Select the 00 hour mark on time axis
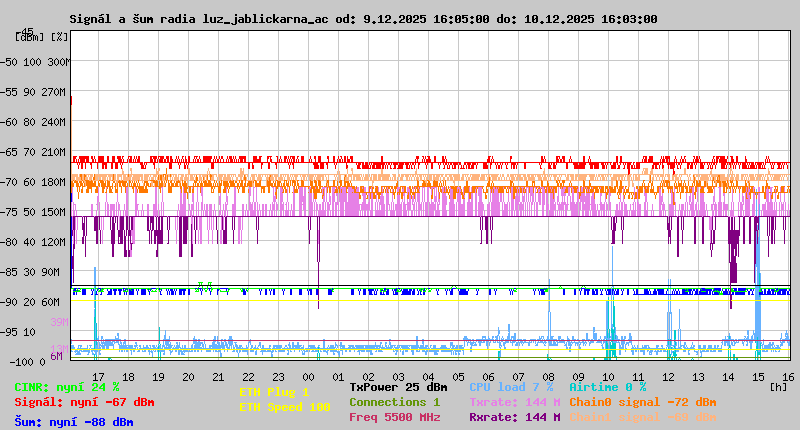This screenshot has width=800, height=430. click(338, 375)
